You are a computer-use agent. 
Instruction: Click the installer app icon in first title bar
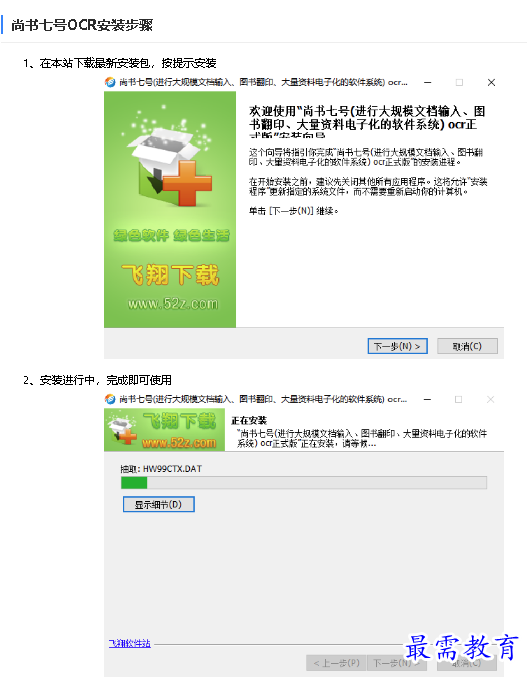click(x=110, y=82)
